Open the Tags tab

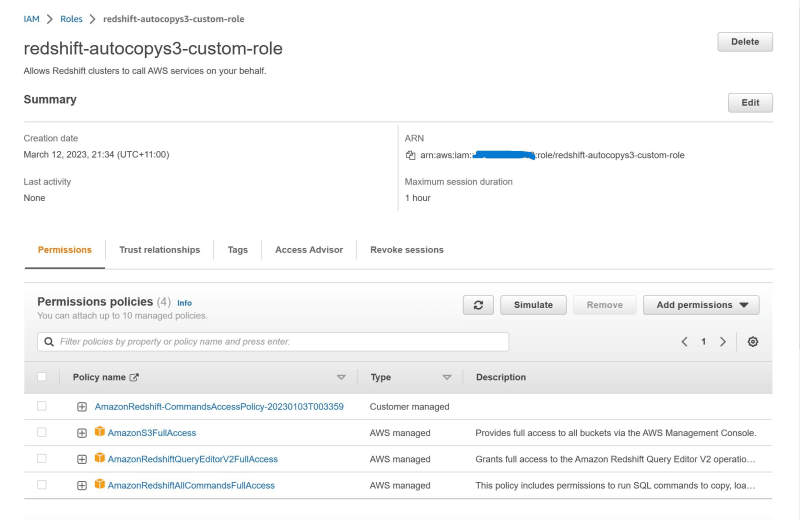coord(238,250)
